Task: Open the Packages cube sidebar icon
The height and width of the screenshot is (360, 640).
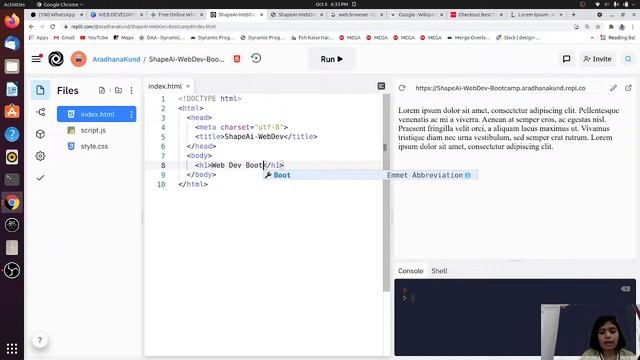Action: click(x=40, y=134)
